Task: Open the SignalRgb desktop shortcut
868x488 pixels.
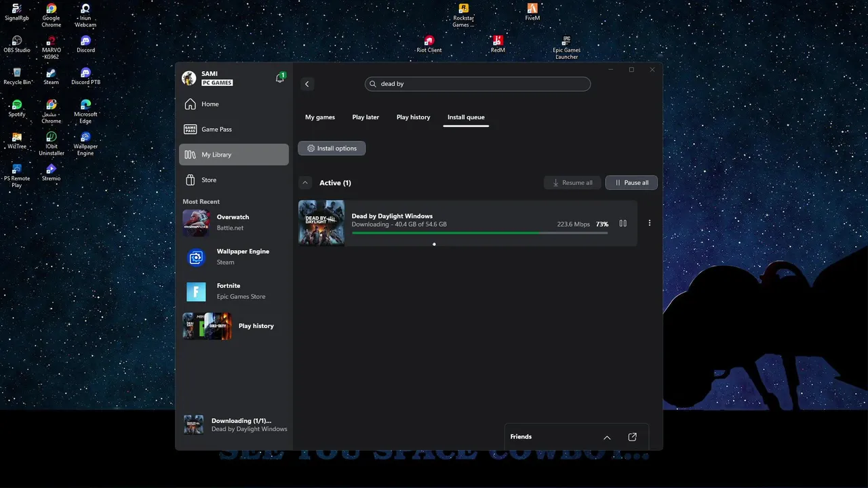Action: [x=17, y=12]
